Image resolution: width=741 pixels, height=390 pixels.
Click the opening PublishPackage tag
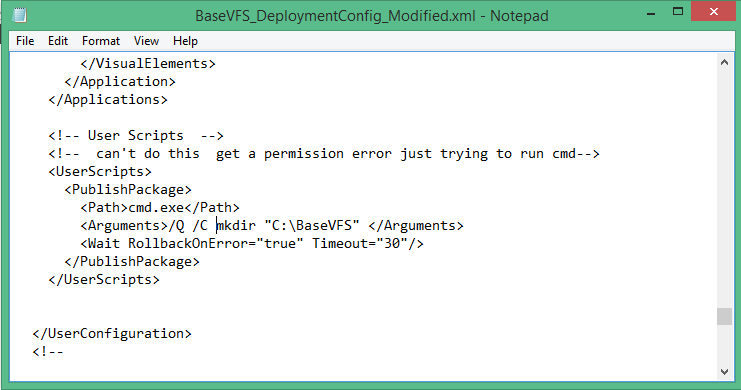(128, 190)
